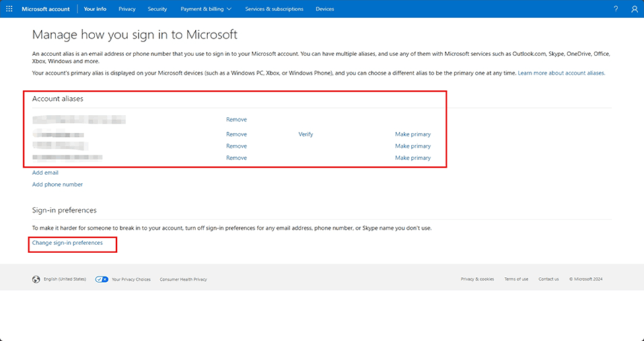Viewport: 644px width, 341px height.
Task: Open Privacy & cookies link
Action: point(478,279)
